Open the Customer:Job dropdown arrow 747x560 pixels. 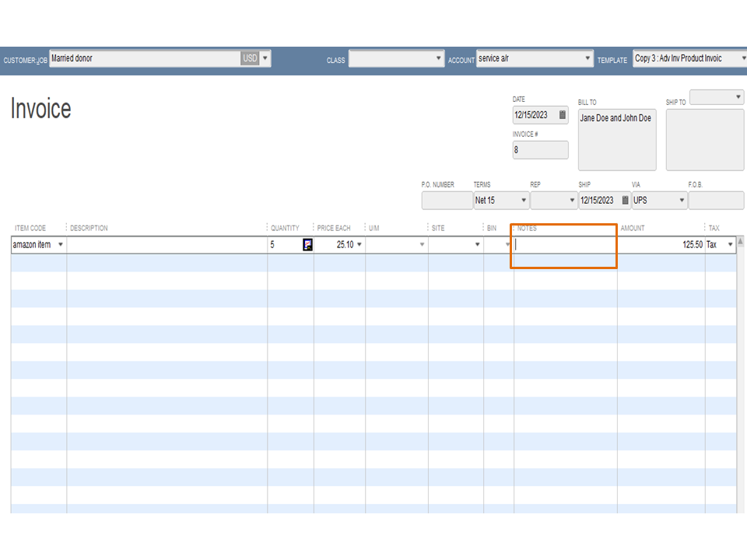coord(265,58)
